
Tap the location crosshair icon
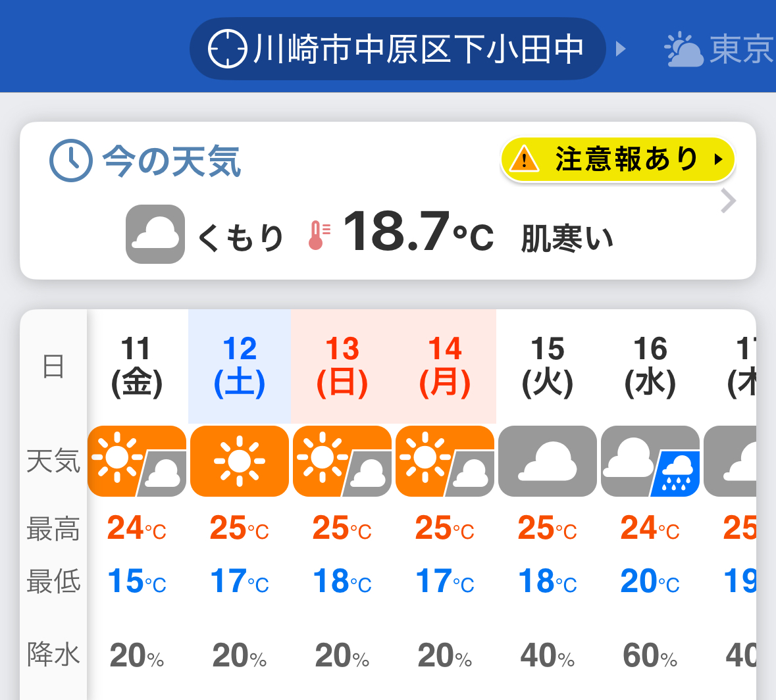tap(227, 49)
